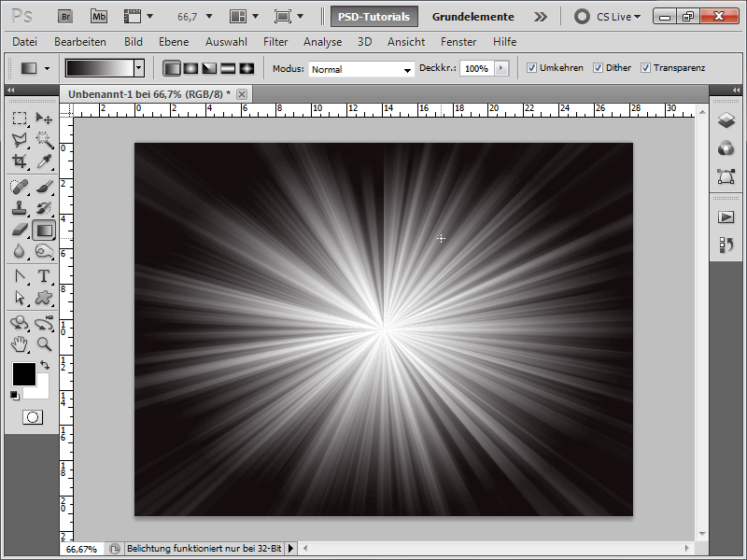
Task: Select the Zoom tool
Action: point(44,344)
